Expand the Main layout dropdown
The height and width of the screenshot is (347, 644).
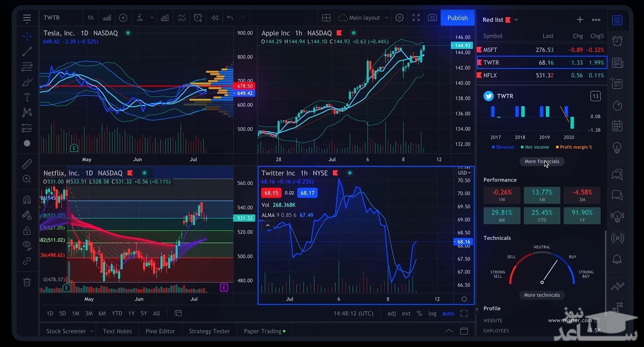pos(364,18)
